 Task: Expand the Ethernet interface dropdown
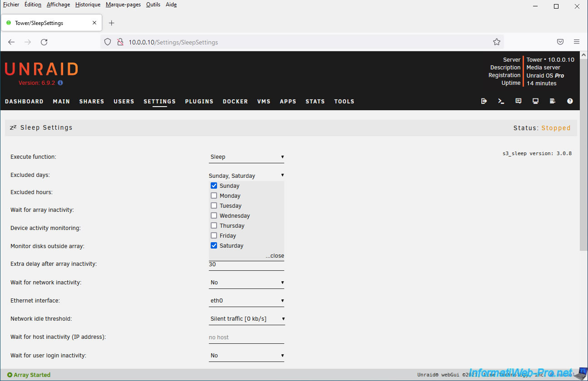pos(247,301)
